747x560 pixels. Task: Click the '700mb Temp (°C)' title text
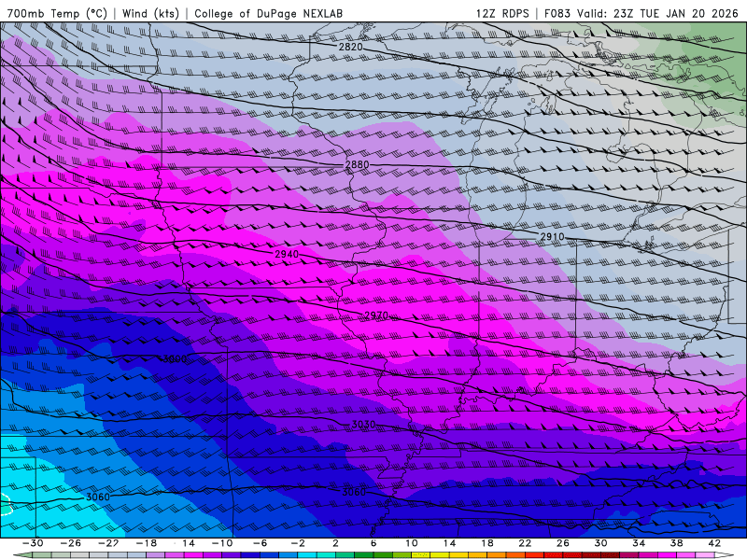(57, 13)
